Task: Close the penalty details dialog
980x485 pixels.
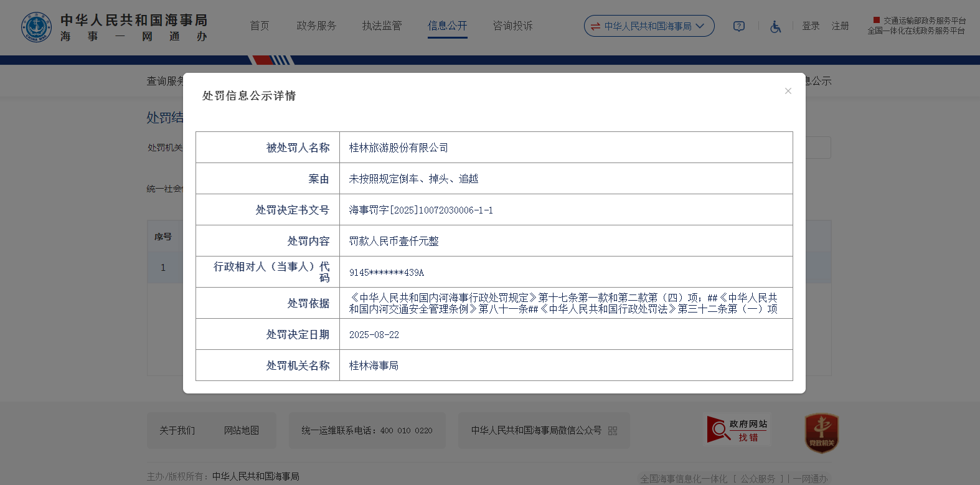Action: [788, 91]
